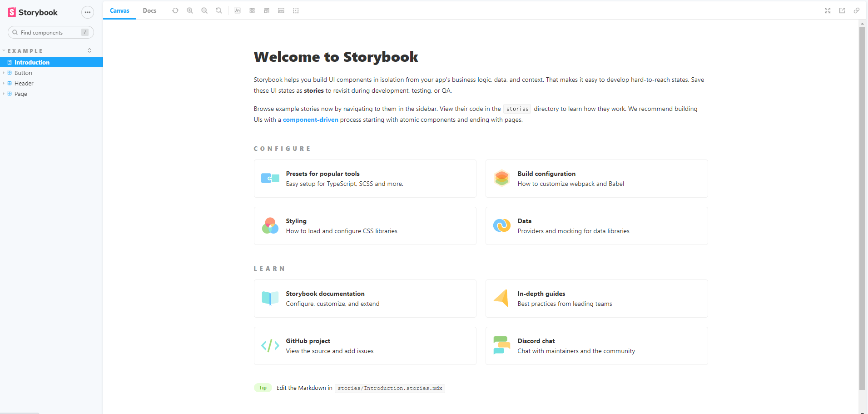Click the LEARN section heading
The width and height of the screenshot is (868, 414).
[x=269, y=269]
